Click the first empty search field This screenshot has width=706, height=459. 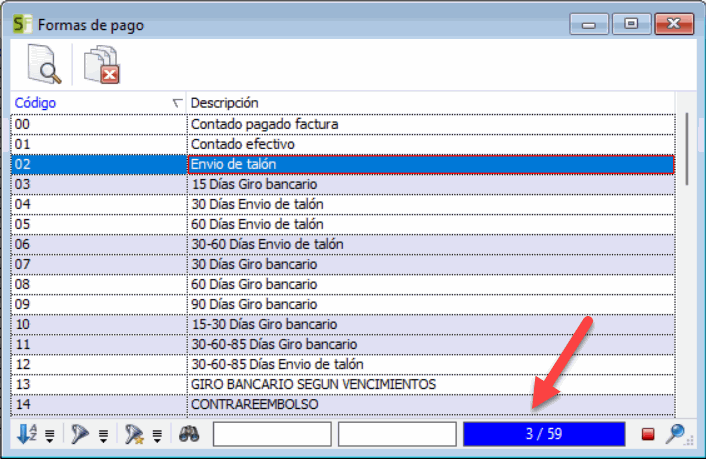pos(272,434)
